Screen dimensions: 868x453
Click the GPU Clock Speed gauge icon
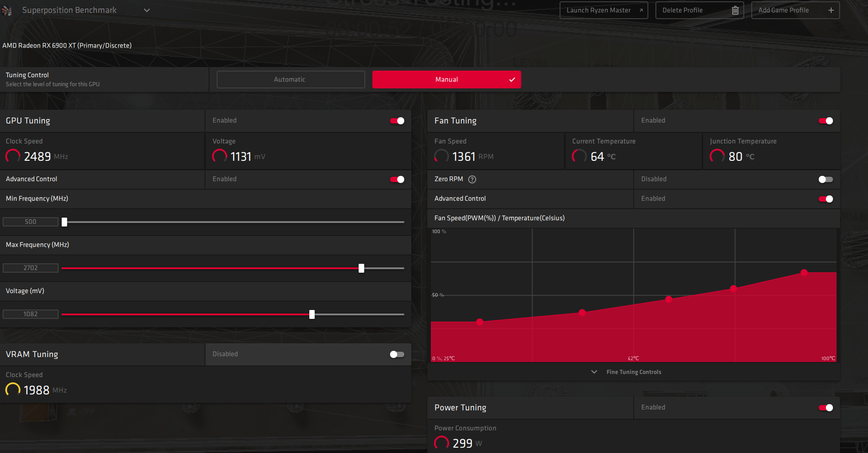pyautogui.click(x=13, y=156)
